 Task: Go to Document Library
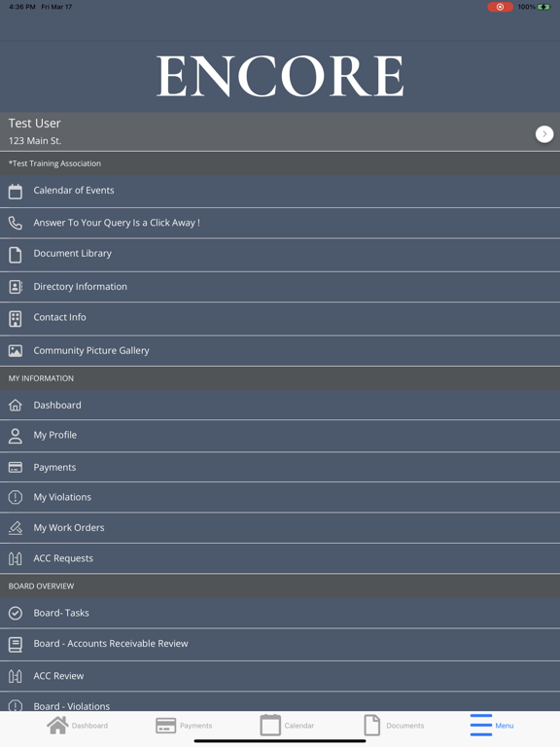click(x=280, y=255)
